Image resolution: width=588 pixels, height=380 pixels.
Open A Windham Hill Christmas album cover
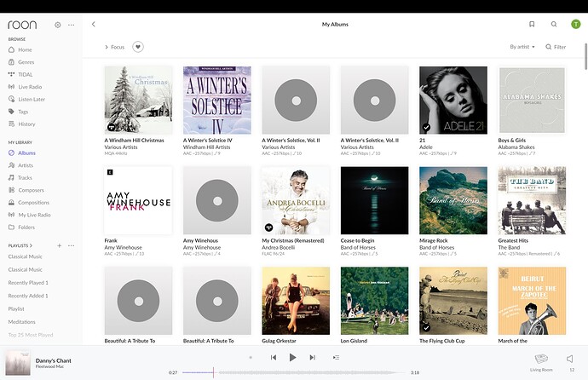pos(138,100)
